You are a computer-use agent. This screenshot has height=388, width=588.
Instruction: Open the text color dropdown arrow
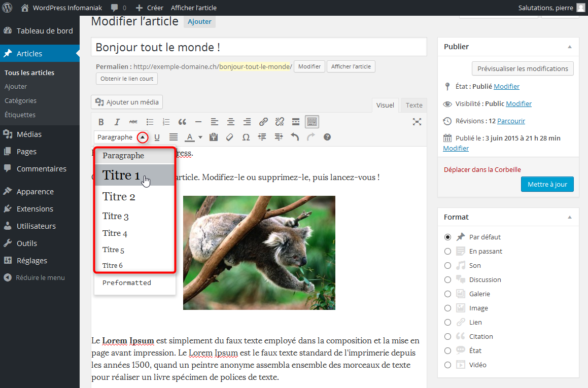tap(200, 137)
